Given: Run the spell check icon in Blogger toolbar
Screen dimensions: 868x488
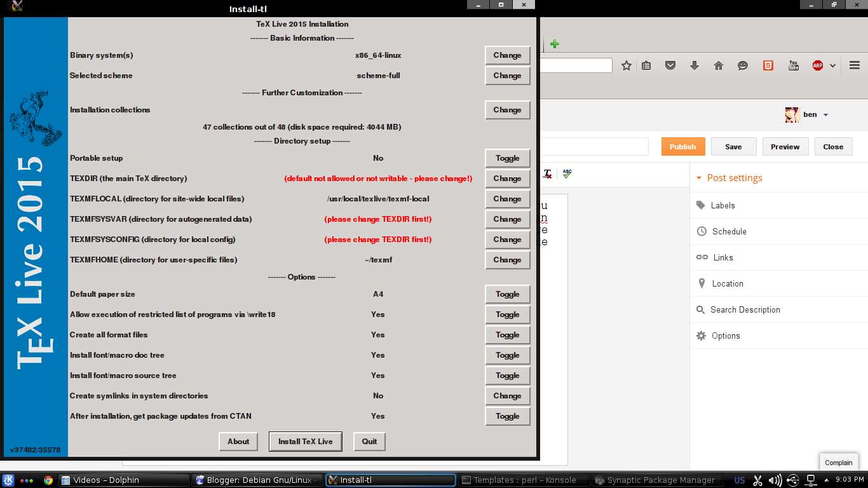Looking at the screenshot, I should click(x=566, y=175).
